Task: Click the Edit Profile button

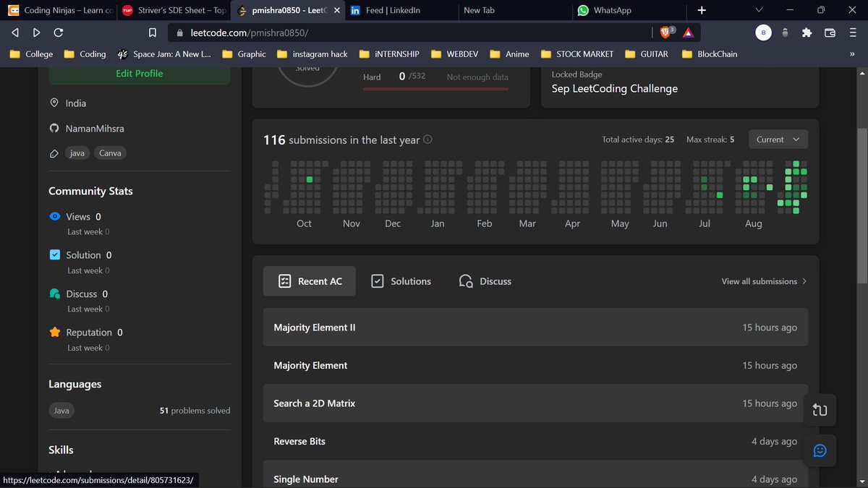Action: coord(139,73)
